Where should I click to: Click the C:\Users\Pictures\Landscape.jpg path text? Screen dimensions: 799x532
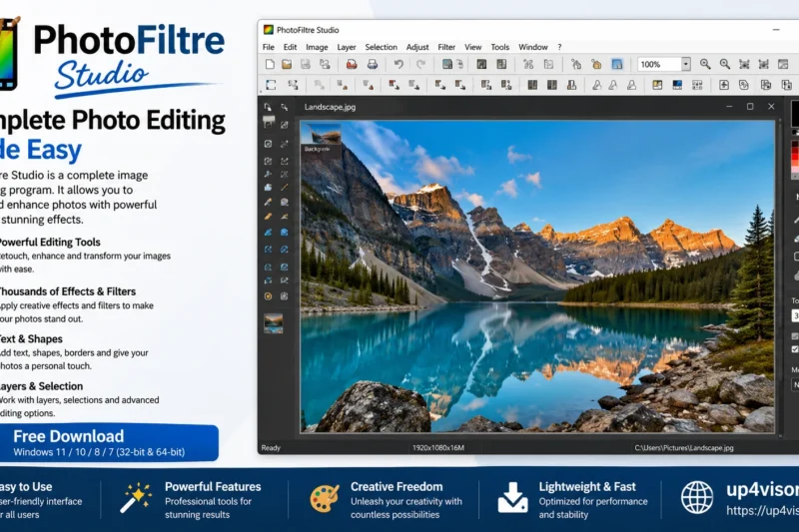[684, 448]
